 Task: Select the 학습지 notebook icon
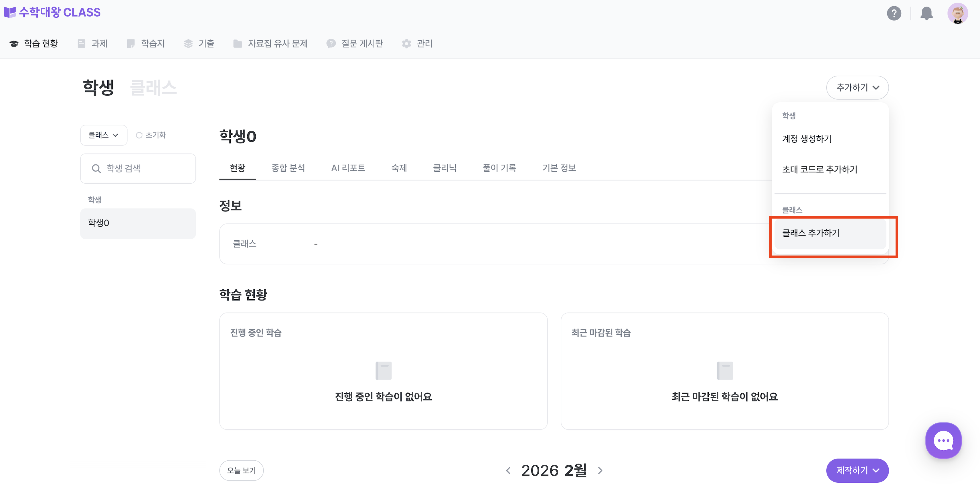tap(131, 44)
